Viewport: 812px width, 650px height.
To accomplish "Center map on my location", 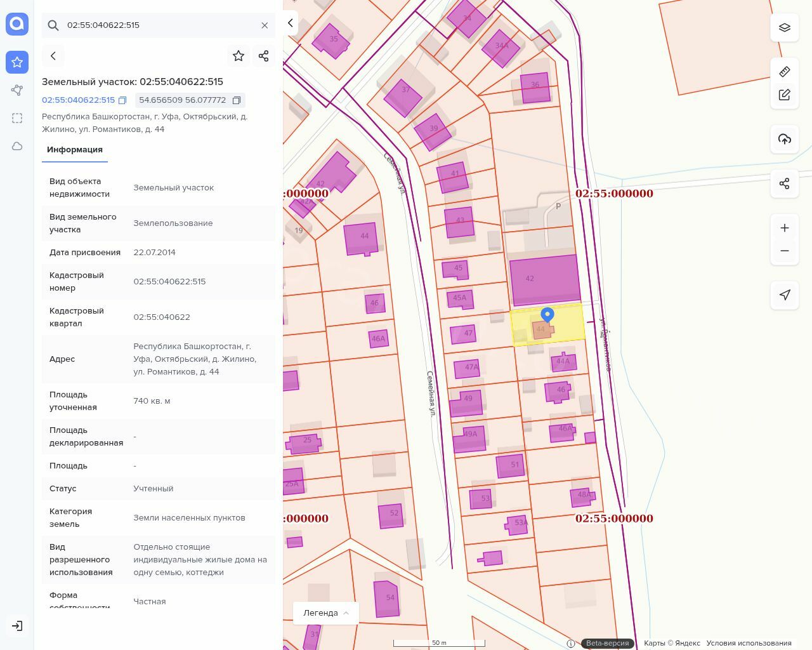I will 785,295.
